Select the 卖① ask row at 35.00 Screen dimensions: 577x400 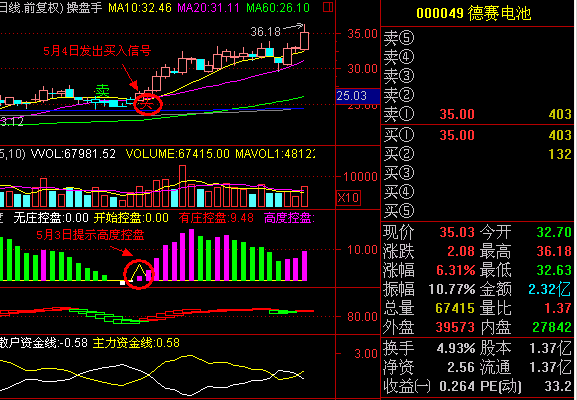477,114
